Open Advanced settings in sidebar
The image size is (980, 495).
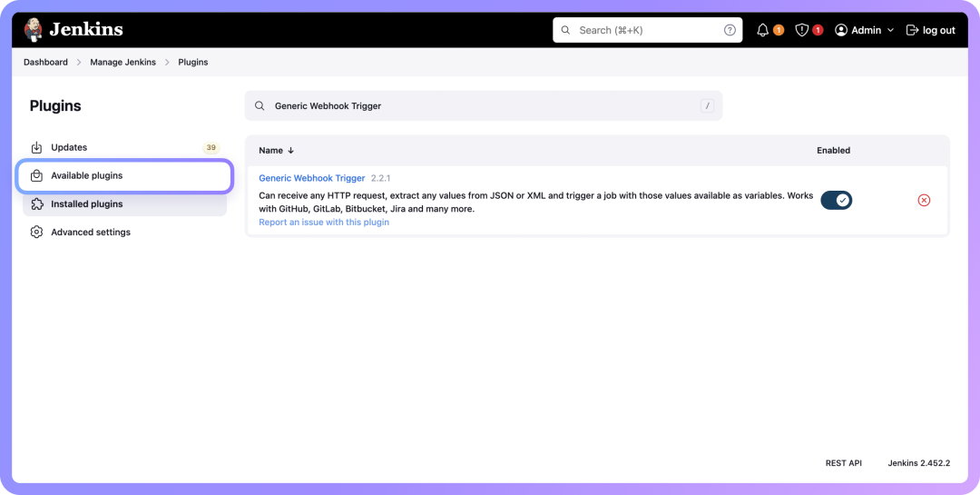click(125, 233)
